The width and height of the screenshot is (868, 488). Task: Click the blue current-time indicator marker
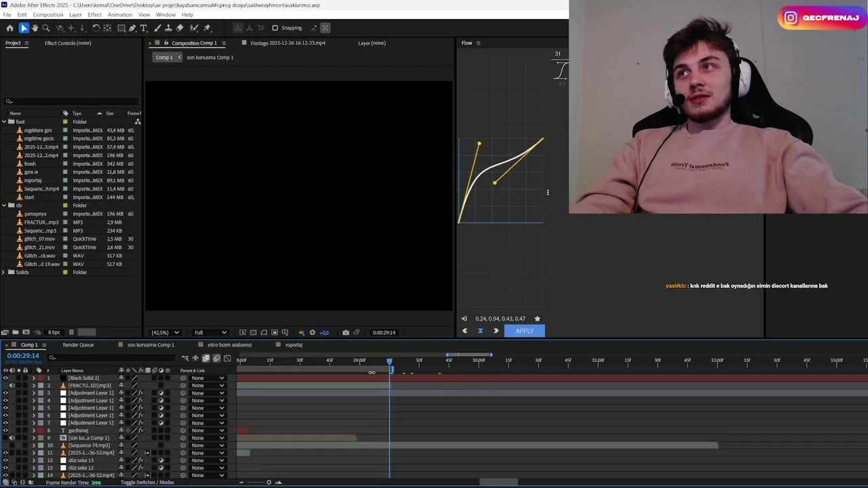coord(390,361)
